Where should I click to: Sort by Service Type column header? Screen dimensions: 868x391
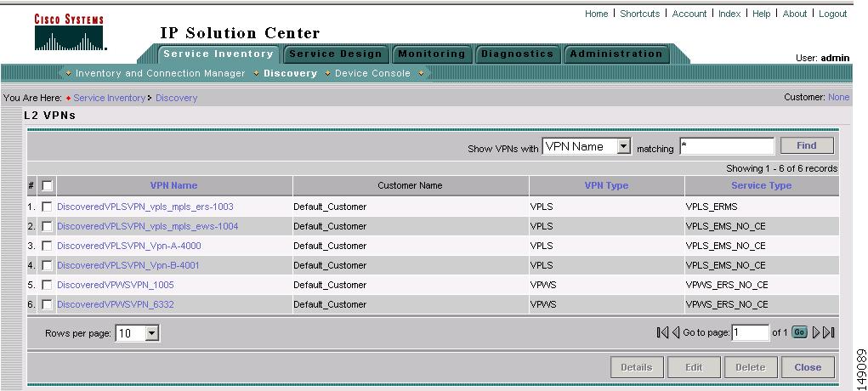(x=761, y=185)
